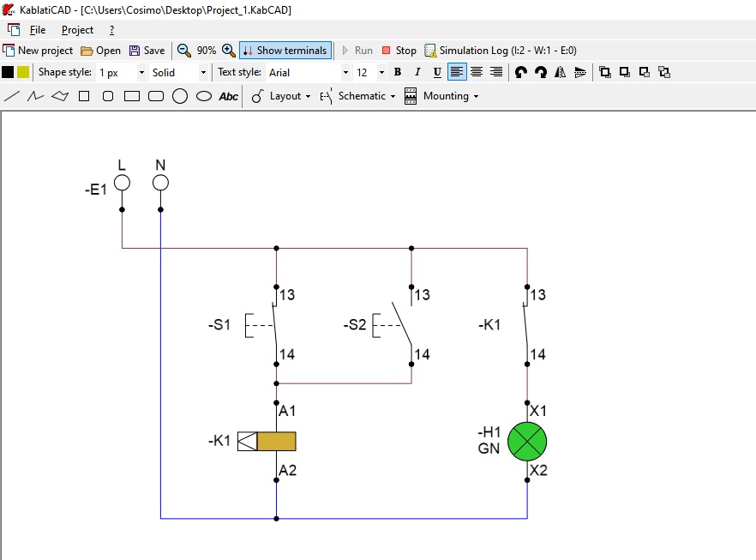Open the Mounting symbols dropdown
Viewport: 756px width, 560px height.
pyautogui.click(x=451, y=96)
